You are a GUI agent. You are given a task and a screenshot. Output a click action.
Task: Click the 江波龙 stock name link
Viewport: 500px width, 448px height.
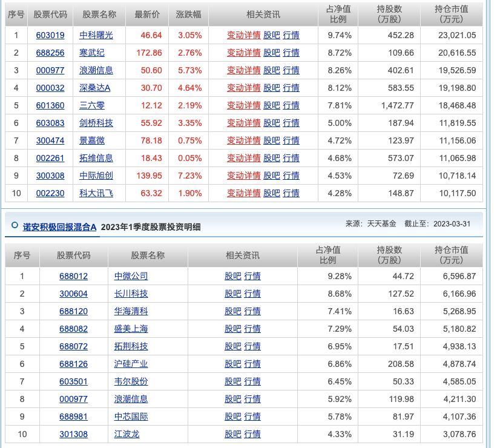click(127, 434)
